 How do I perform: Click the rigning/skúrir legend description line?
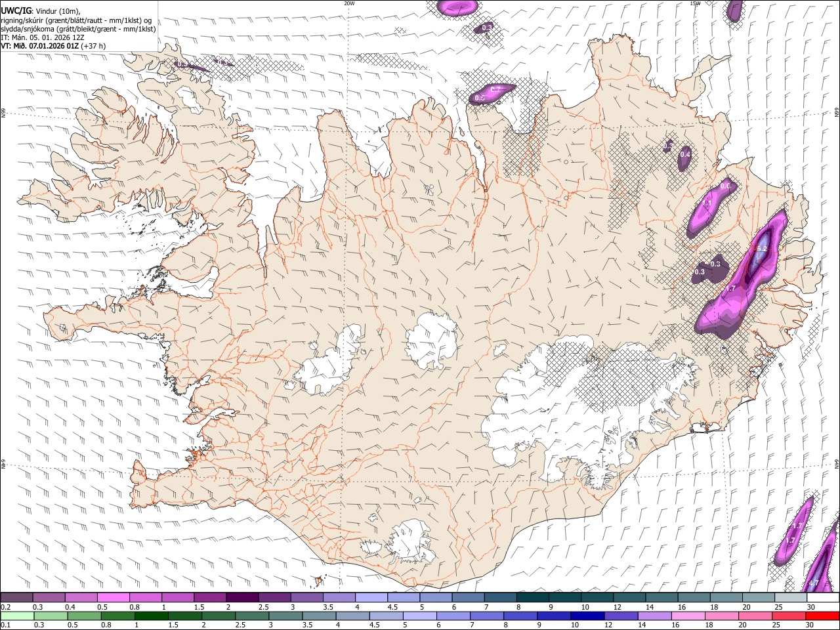coord(76,20)
